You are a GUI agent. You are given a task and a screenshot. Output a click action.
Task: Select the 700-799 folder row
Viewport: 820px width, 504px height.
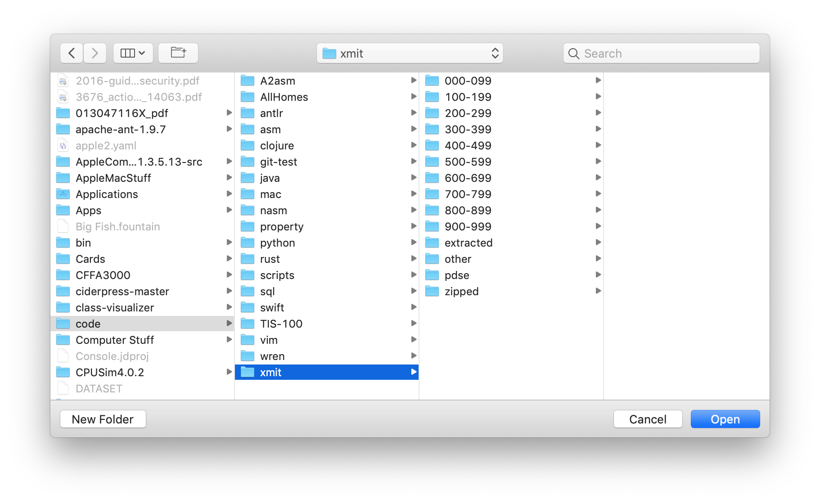pos(511,194)
